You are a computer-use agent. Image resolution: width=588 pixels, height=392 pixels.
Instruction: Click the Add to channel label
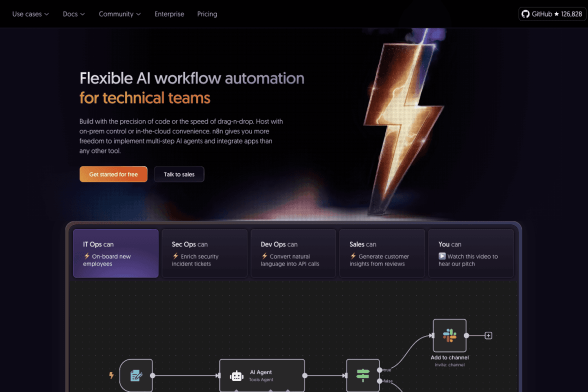click(x=449, y=357)
